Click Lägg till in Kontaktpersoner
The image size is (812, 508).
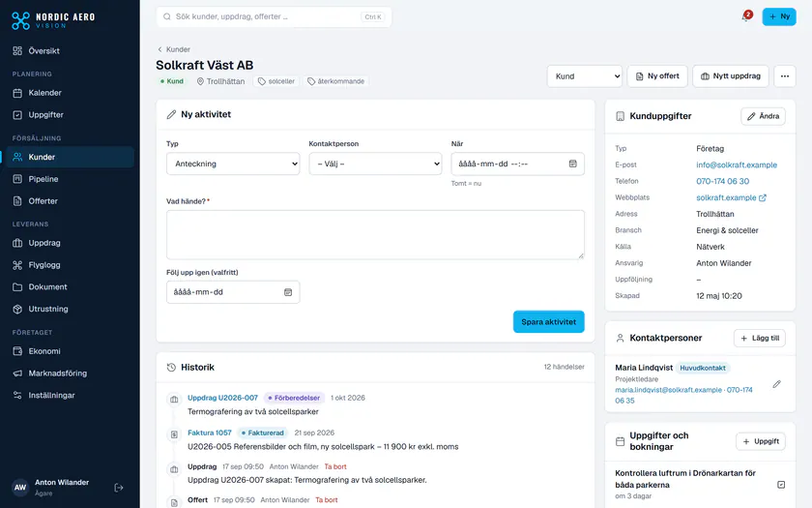[x=759, y=338]
